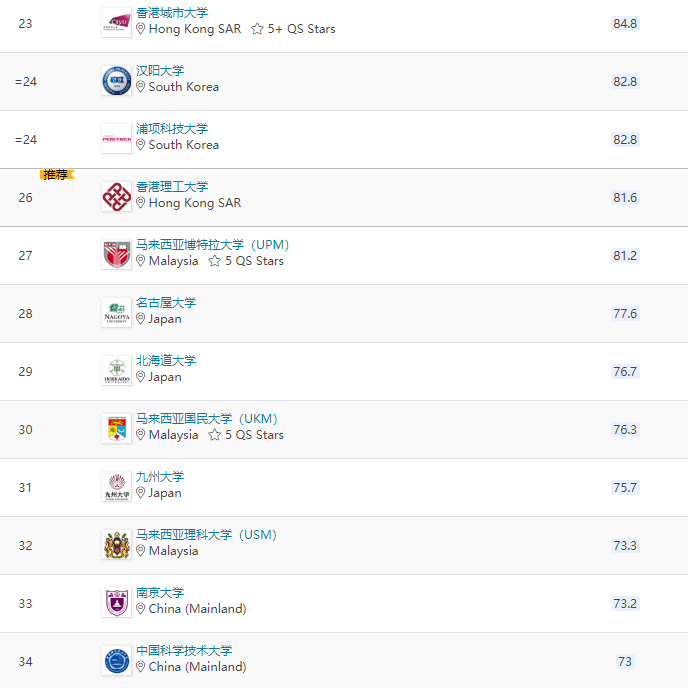688x688 pixels.
Task: Click the USM university crest logo
Action: pos(116,544)
